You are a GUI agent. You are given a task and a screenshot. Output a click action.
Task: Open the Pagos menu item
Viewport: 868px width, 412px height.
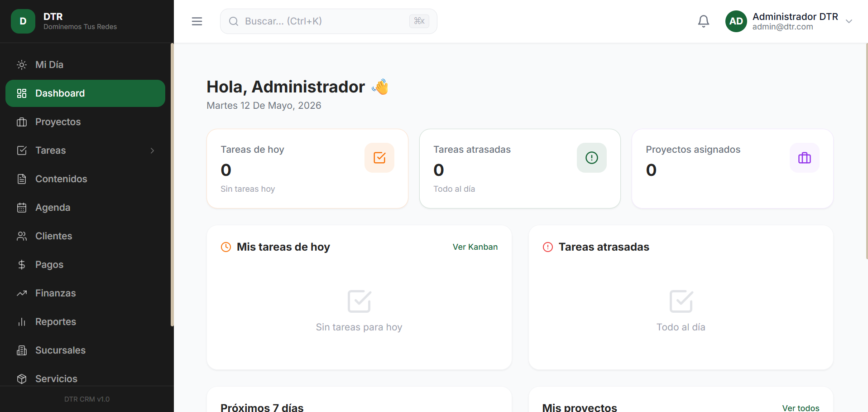(x=85, y=265)
